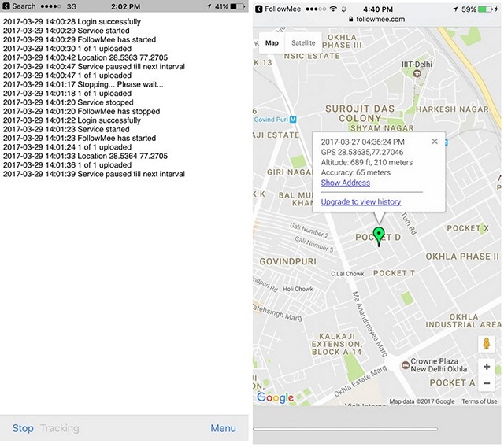Tap location arrow icon in right status bar
Image resolution: width=504 pixels, height=447 pixels.
tap(455, 9)
